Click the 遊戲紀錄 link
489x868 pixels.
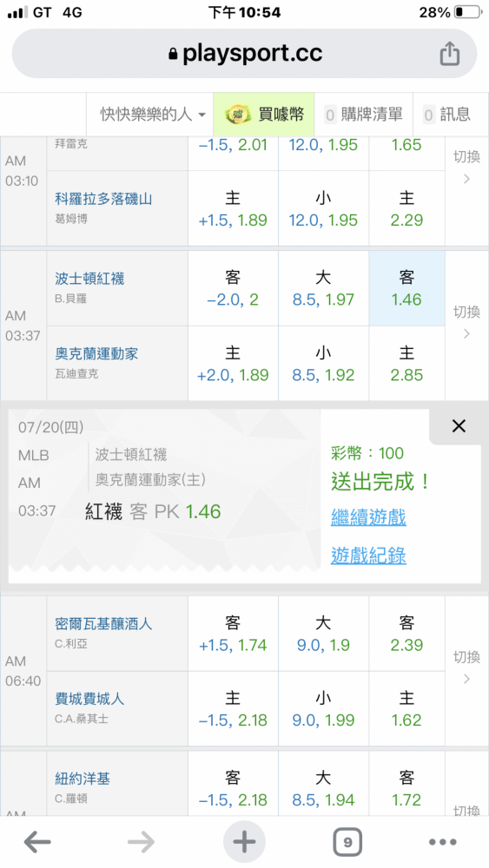(368, 556)
